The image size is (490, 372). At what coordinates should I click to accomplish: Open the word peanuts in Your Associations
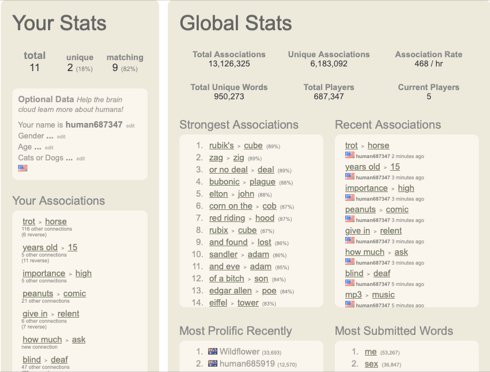point(38,294)
